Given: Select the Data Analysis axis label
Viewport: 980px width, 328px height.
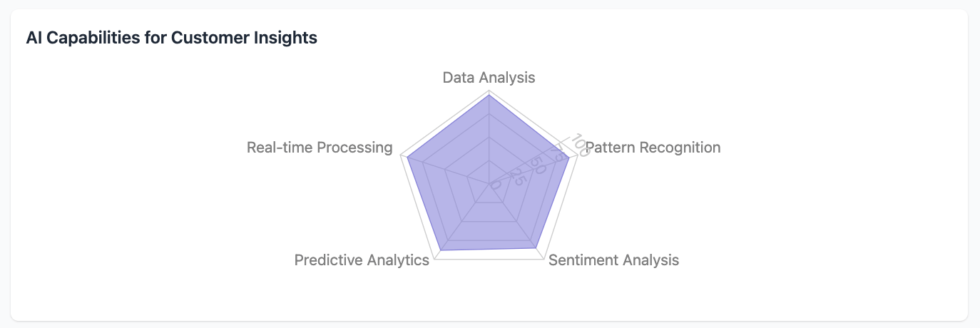Looking at the screenshot, I should (489, 77).
